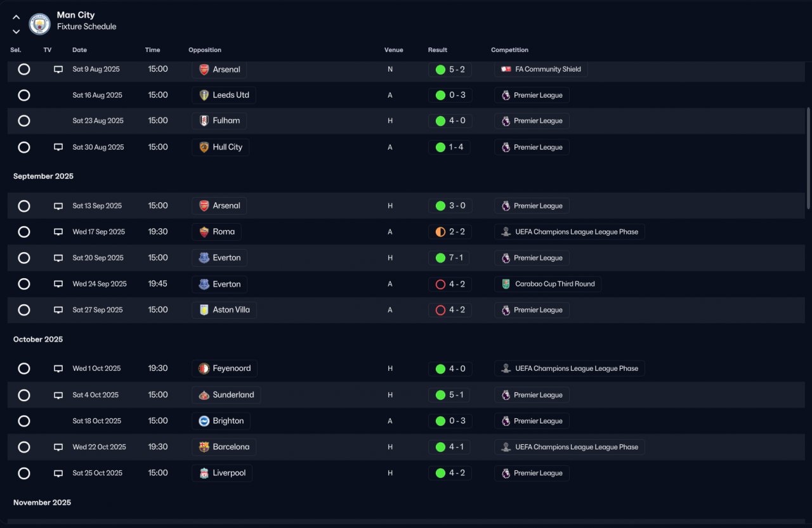Select the Barcelona fixture radio button
812x528 pixels.
pos(24,447)
